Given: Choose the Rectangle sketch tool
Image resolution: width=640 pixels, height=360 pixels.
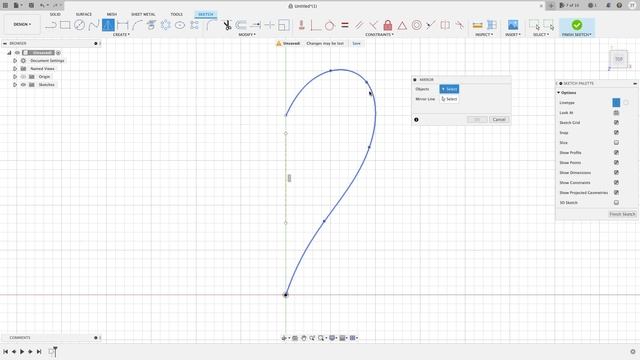Looking at the screenshot, I should click(x=65, y=25).
